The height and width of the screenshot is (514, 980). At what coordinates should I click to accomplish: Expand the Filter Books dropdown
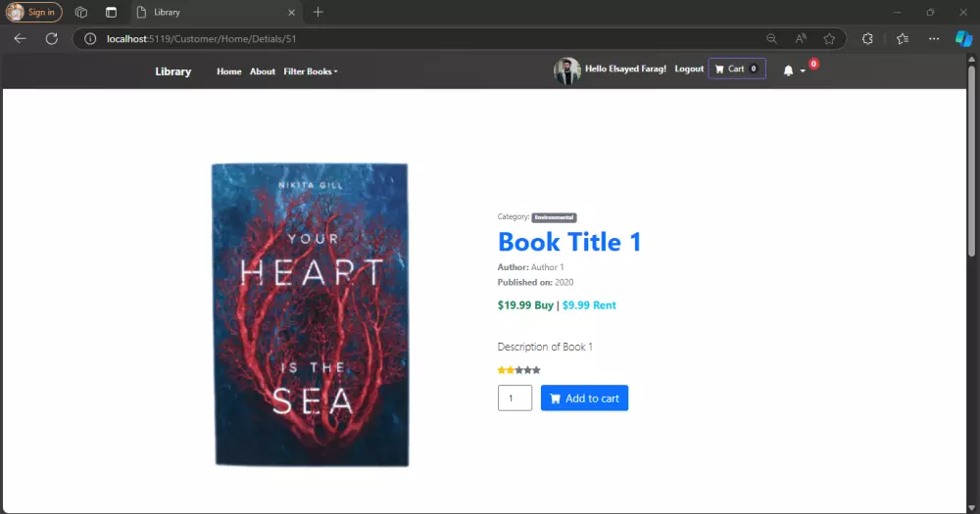click(x=311, y=71)
